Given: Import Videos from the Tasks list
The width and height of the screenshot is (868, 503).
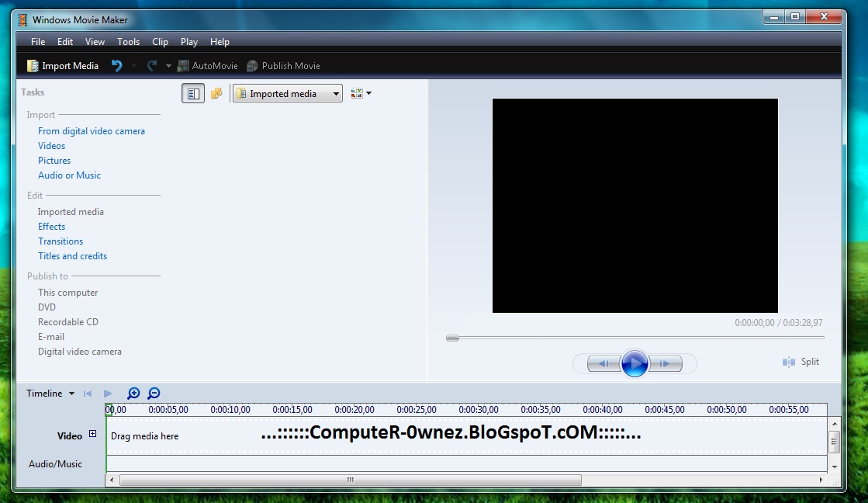Looking at the screenshot, I should (x=51, y=146).
